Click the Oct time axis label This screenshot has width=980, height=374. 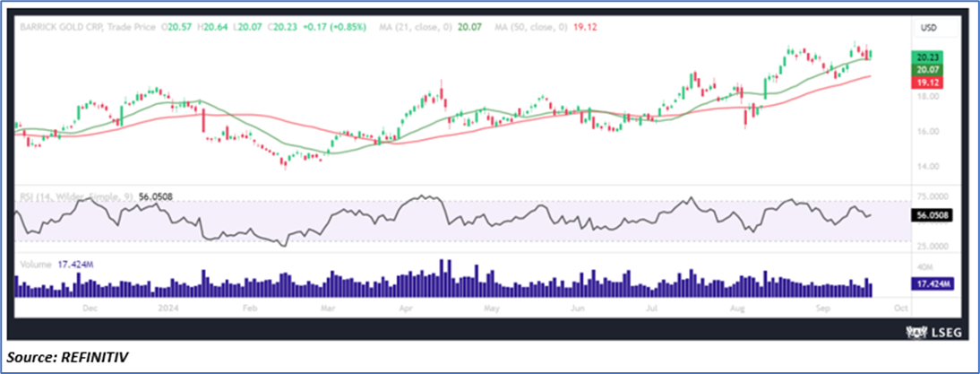(900, 309)
